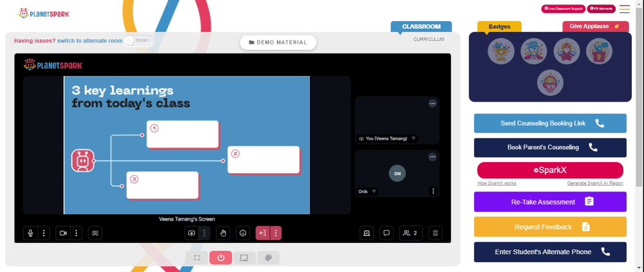Viewport: 644px width, 272px height.
Task: Click the robot icon on the slide
Action: click(83, 160)
